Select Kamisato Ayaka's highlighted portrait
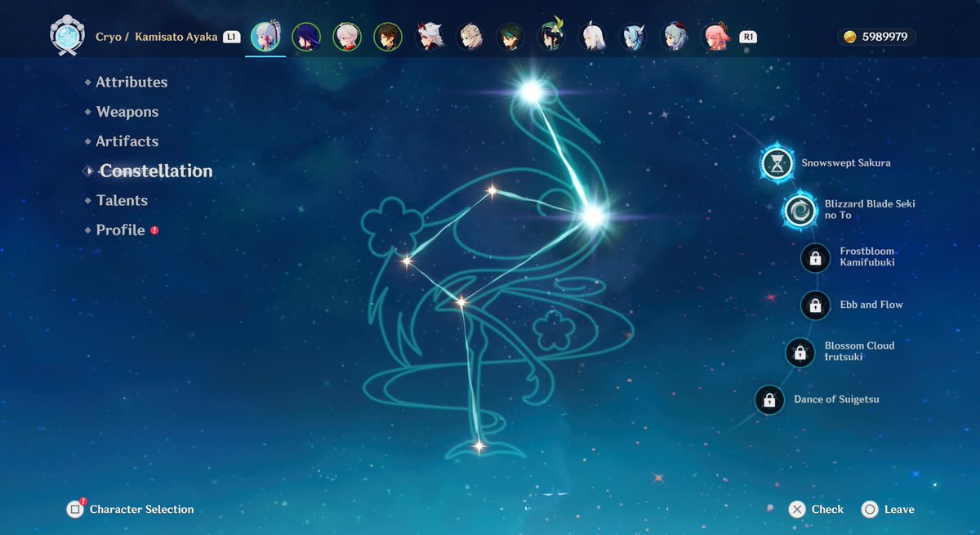The image size is (980, 535). (265, 37)
